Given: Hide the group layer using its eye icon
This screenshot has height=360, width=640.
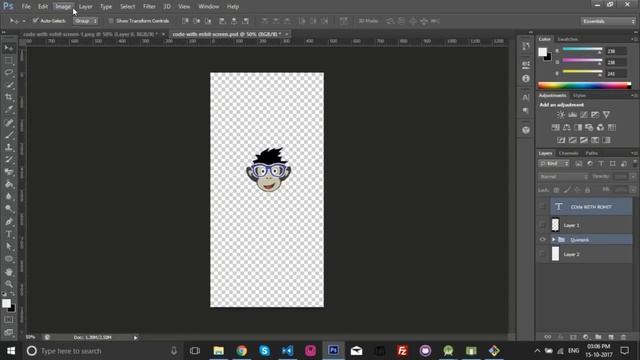Looking at the screenshot, I should pyautogui.click(x=542, y=240).
